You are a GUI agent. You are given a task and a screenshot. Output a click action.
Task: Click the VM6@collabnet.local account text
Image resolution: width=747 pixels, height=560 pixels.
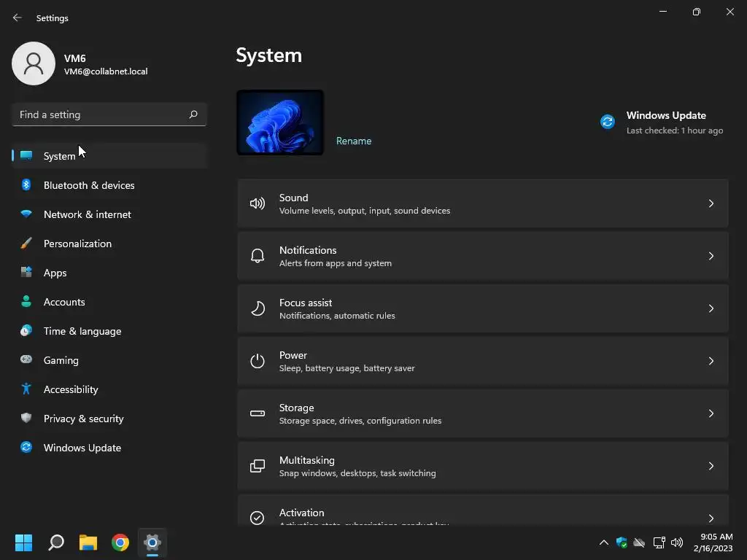(x=106, y=71)
